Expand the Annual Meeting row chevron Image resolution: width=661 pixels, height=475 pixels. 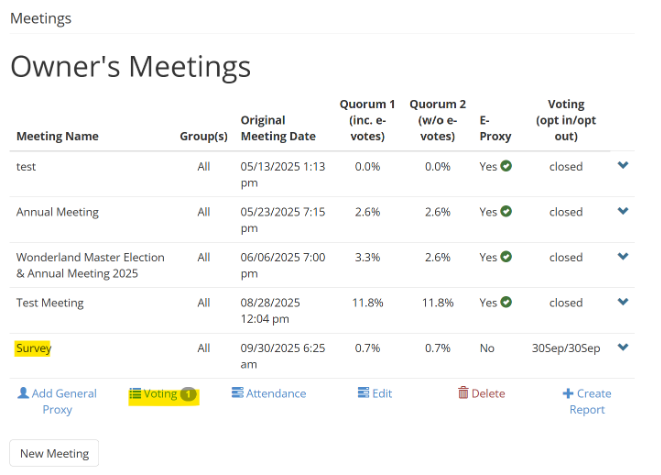click(x=623, y=211)
